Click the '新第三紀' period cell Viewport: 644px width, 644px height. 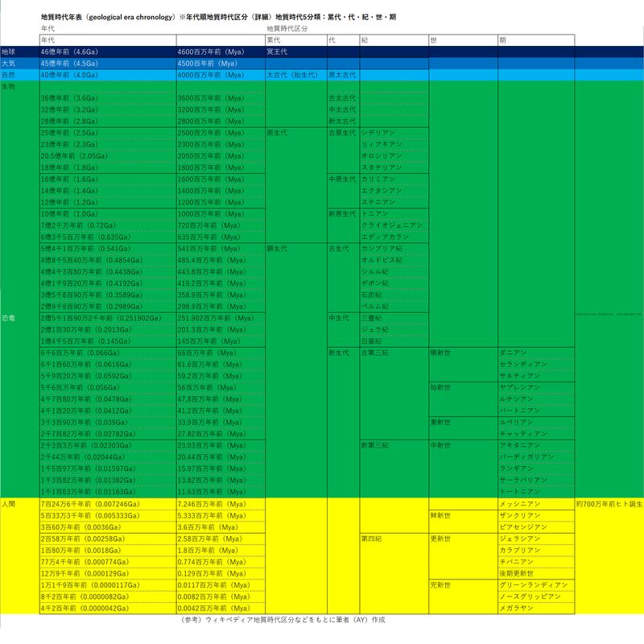point(375,446)
